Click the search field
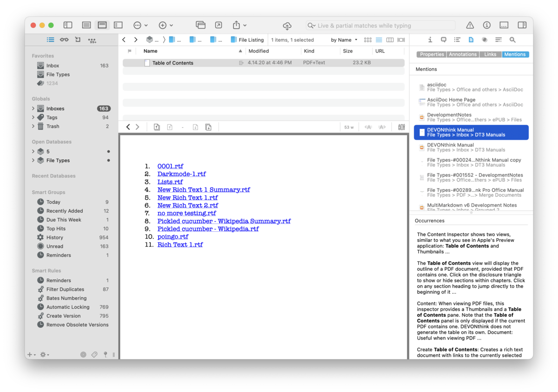Image resolution: width=558 pixels, height=392 pixels. 380,26
